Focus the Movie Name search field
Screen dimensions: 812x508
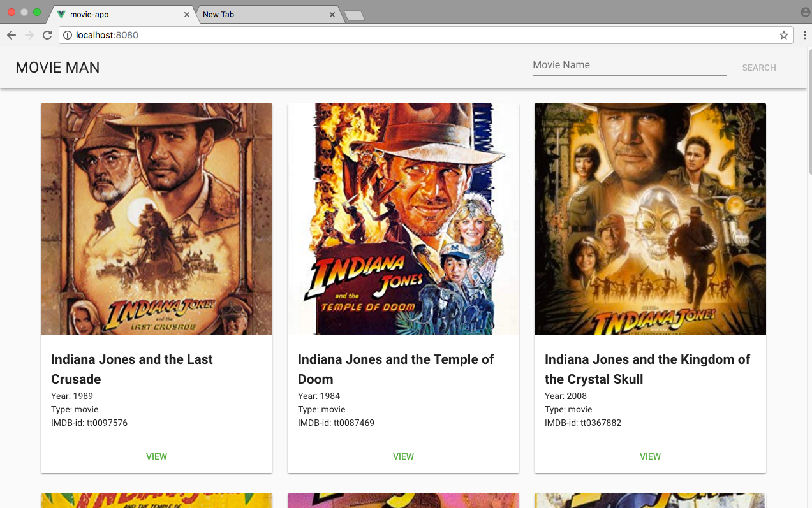[x=630, y=65]
